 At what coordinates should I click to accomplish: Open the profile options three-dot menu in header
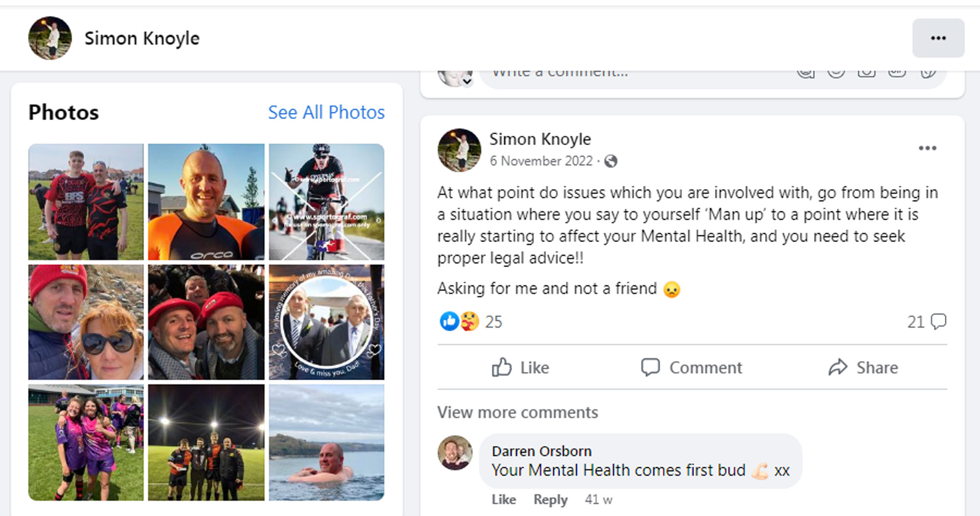coord(938,38)
